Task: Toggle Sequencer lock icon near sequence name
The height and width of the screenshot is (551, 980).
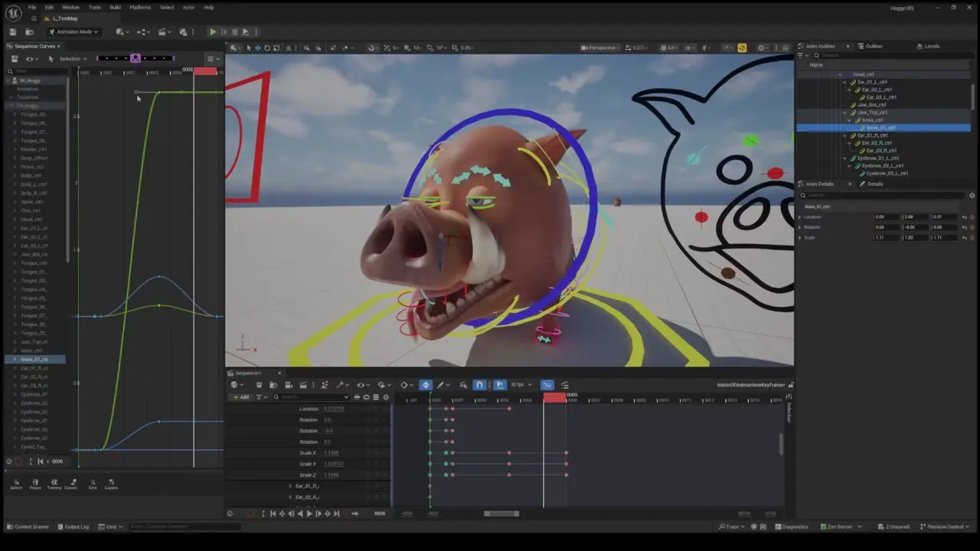Action: [x=791, y=385]
